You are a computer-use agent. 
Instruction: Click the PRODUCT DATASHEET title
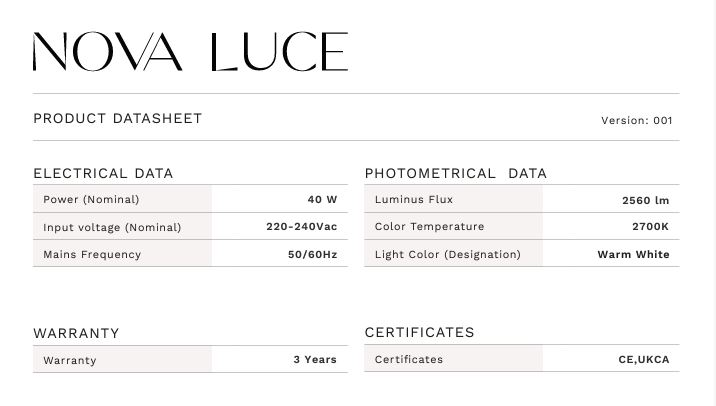tap(118, 119)
